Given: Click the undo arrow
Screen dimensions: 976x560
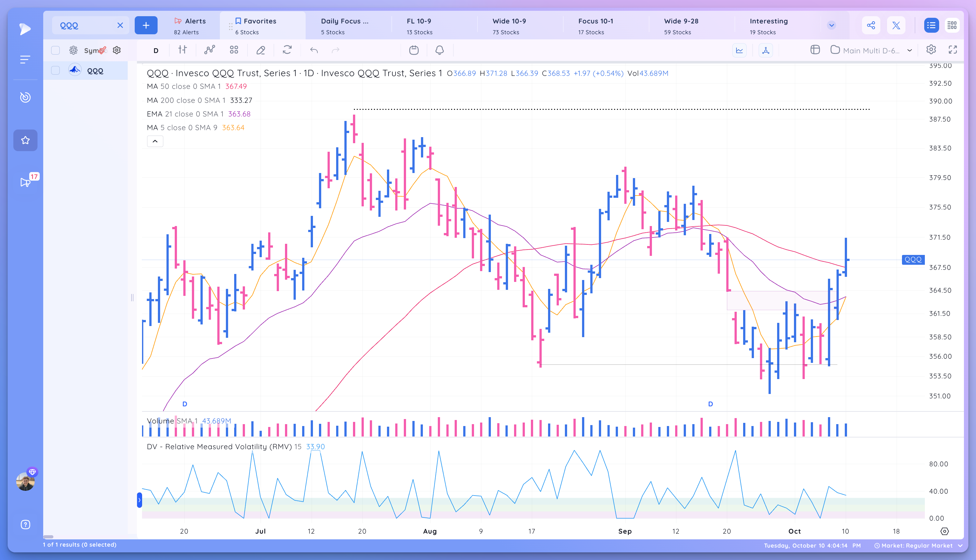Looking at the screenshot, I should click(x=314, y=50).
